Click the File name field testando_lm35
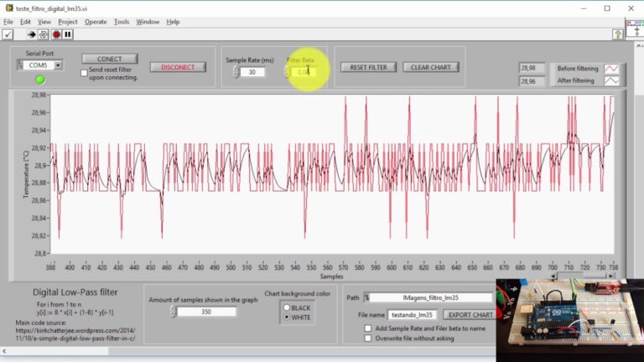Screen dimensions: 644x362 tap(413, 315)
